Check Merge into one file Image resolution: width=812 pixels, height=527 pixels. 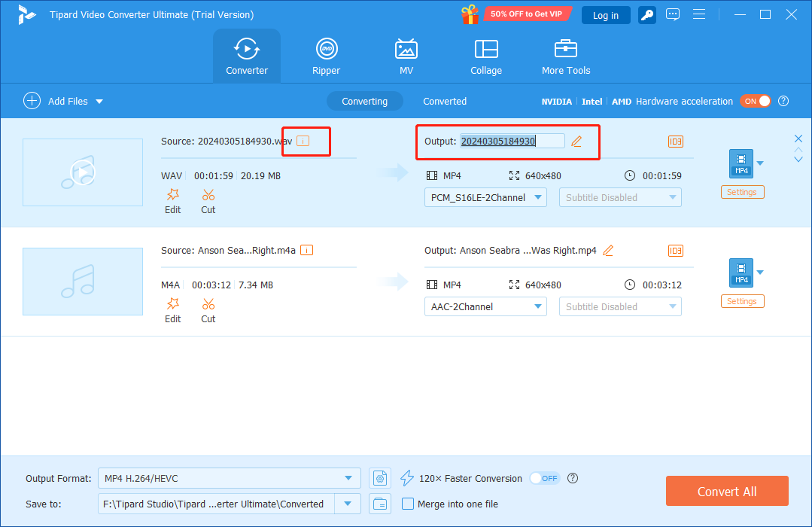point(408,504)
